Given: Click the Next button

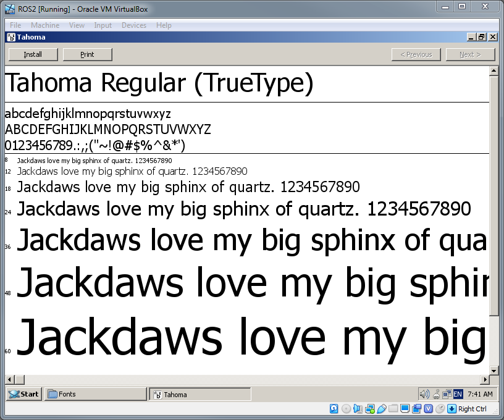Looking at the screenshot, I should coord(470,54).
